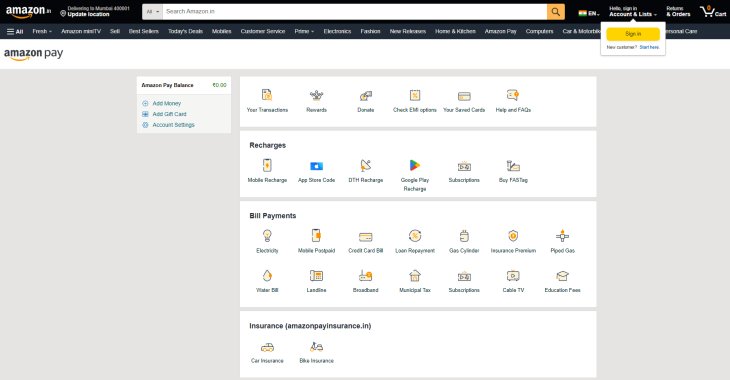Viewport: 730px width, 380px height.
Task: Click the Start here new customer link
Action: coord(649,47)
